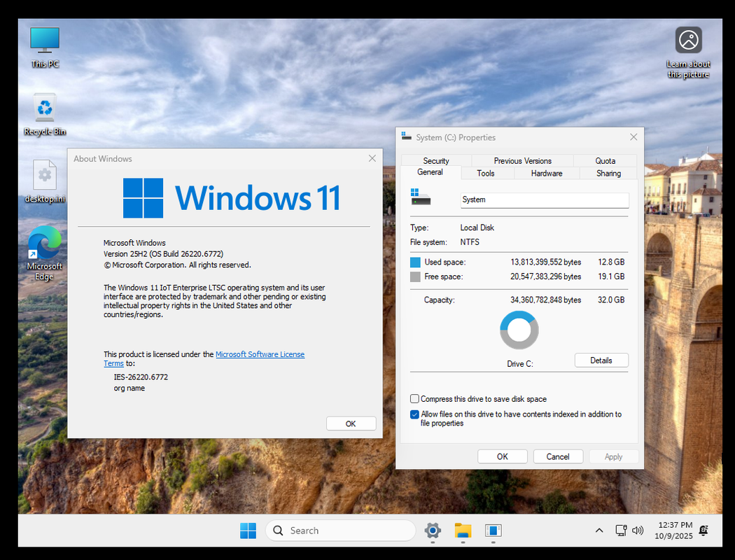
Task: Click Cancel in System (C:) Properties
Action: [x=558, y=456]
